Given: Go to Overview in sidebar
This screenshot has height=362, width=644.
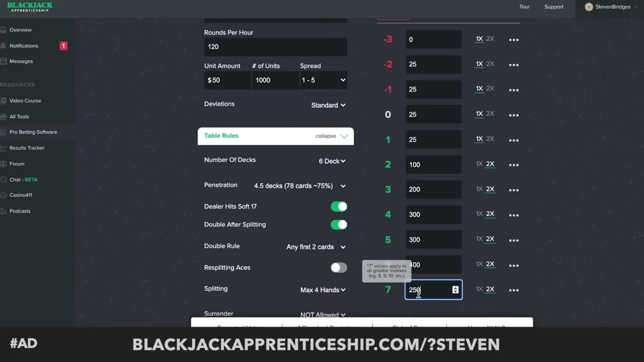Looking at the screenshot, I should [20, 30].
